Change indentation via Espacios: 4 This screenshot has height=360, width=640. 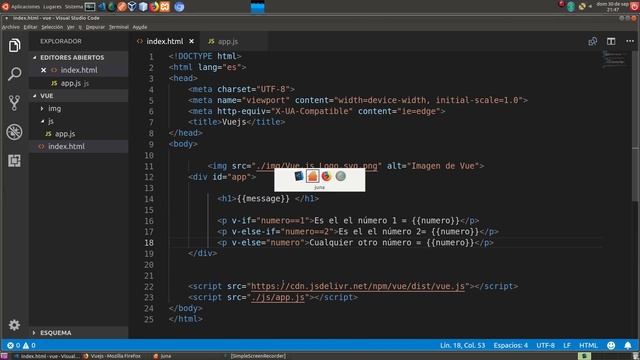tap(511, 345)
